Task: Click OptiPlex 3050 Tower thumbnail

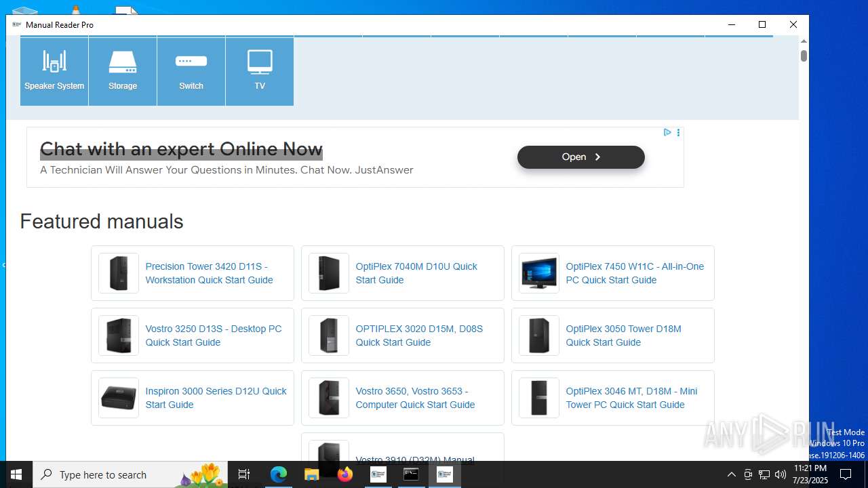Action: (539, 335)
